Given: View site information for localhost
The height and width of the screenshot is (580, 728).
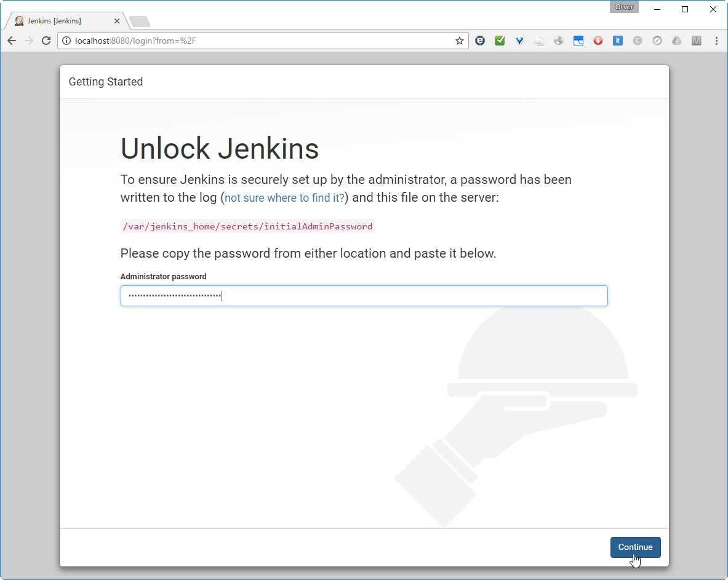Looking at the screenshot, I should coord(67,41).
